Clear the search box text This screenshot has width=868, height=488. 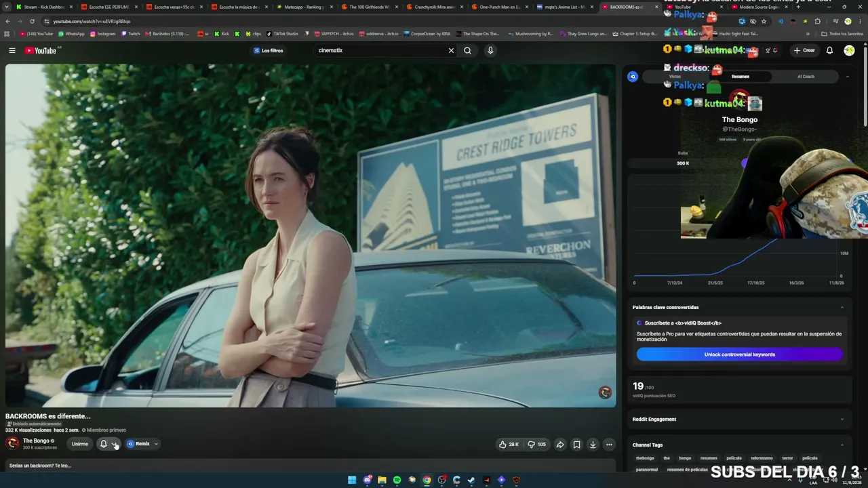451,50
